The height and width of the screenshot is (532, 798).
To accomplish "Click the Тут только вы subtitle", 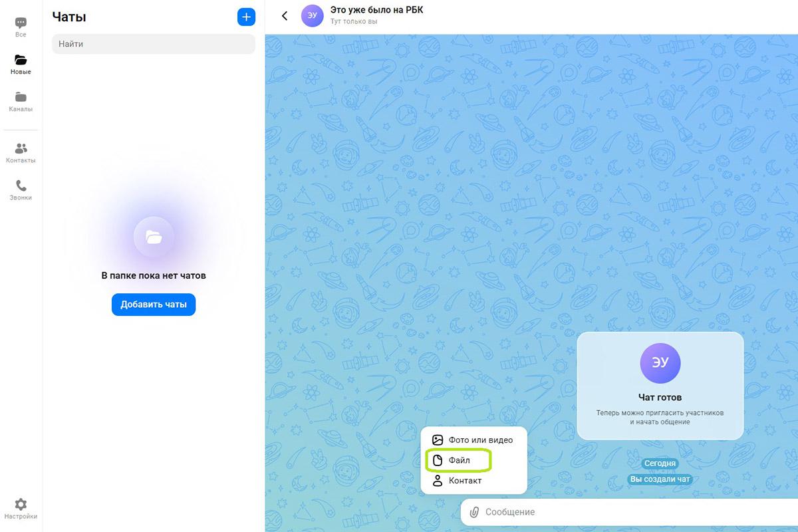I will (354, 22).
